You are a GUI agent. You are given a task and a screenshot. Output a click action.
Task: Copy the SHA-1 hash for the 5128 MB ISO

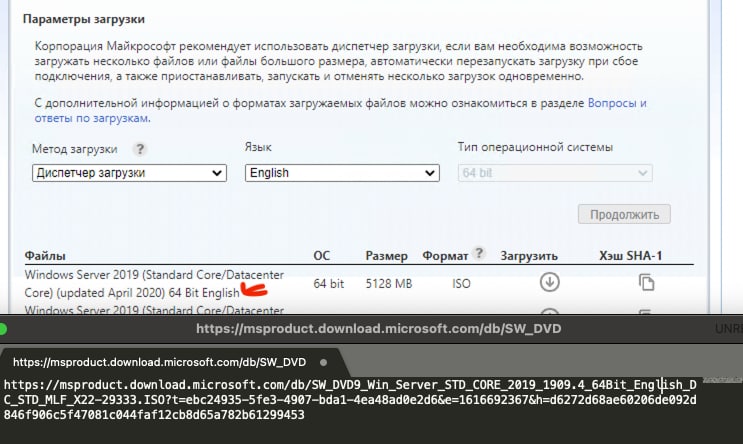646,282
